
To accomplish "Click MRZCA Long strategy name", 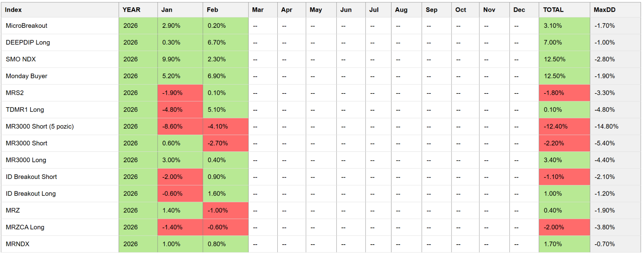I will click(25, 227).
